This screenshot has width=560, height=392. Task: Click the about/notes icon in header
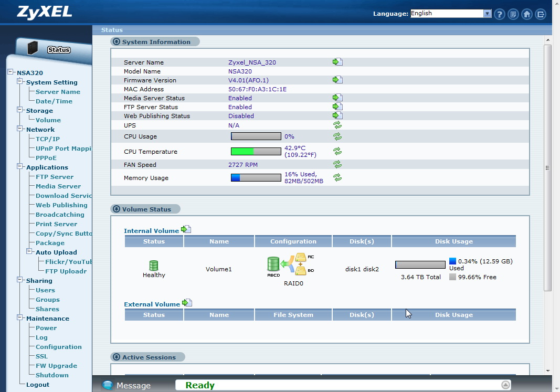tap(513, 14)
